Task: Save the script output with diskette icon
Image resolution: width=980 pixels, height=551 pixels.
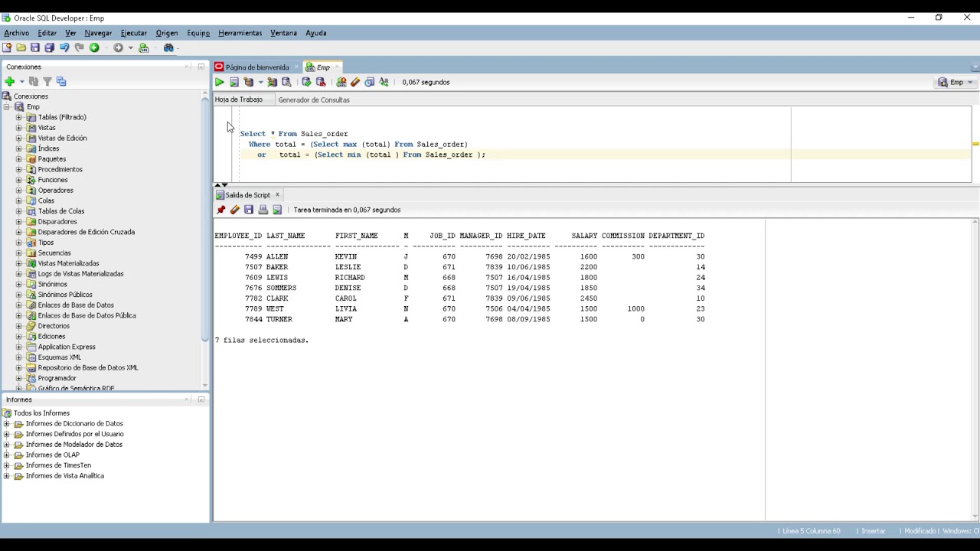Action: click(249, 210)
